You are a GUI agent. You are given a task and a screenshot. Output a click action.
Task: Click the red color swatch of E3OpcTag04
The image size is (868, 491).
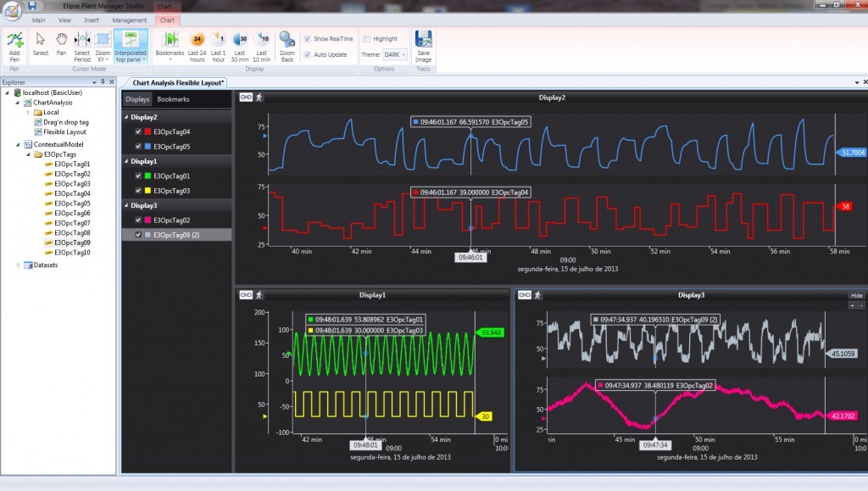tap(147, 131)
